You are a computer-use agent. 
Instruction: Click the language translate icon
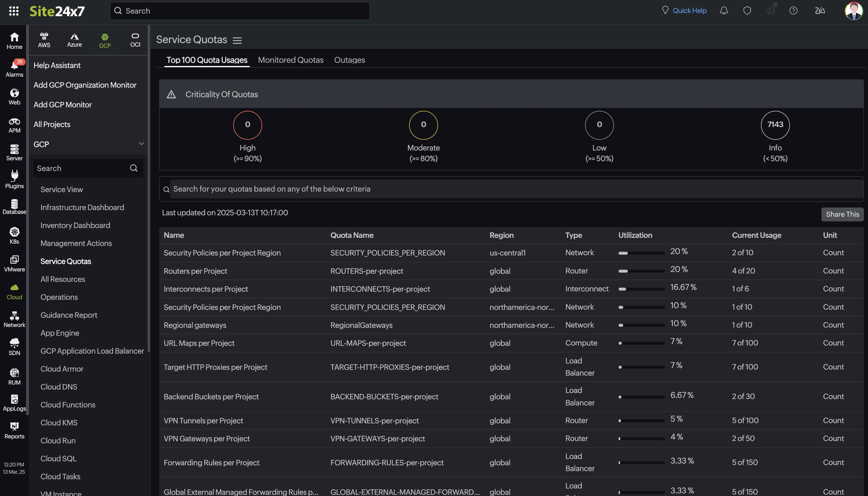tap(820, 10)
